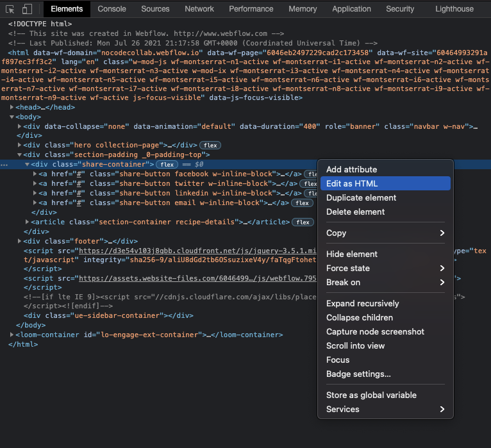The image size is (491, 448).
Task: Open the Force state submenu
Action: pyautogui.click(x=385, y=268)
